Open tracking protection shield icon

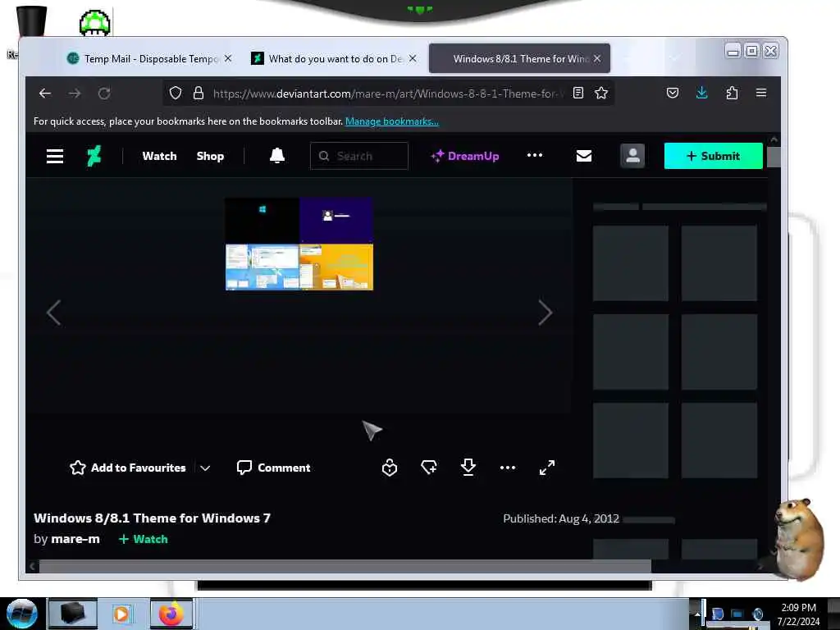176,94
